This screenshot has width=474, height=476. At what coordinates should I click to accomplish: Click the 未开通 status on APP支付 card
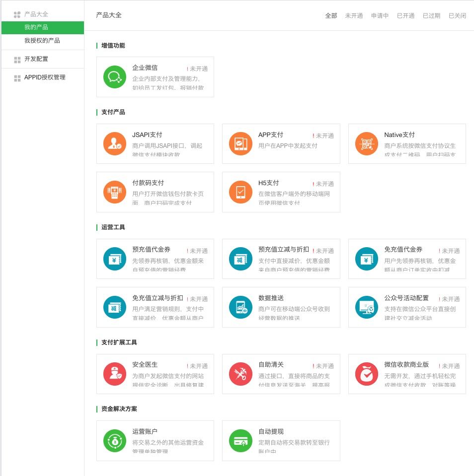323,136
